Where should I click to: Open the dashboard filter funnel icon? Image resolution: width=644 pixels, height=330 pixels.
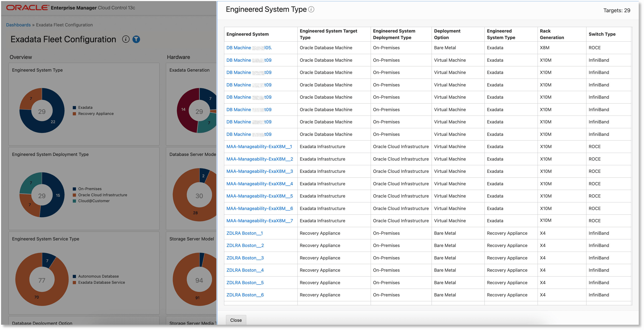coord(136,39)
